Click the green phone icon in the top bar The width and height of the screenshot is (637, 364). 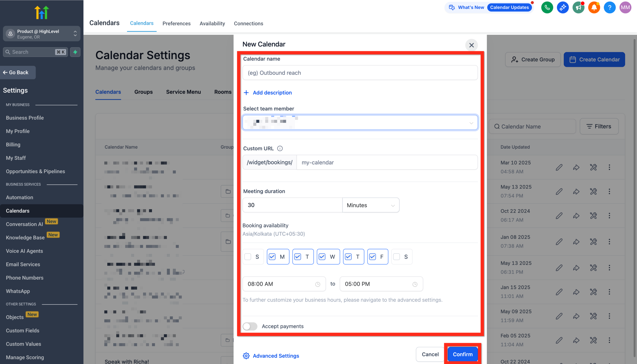547,7
